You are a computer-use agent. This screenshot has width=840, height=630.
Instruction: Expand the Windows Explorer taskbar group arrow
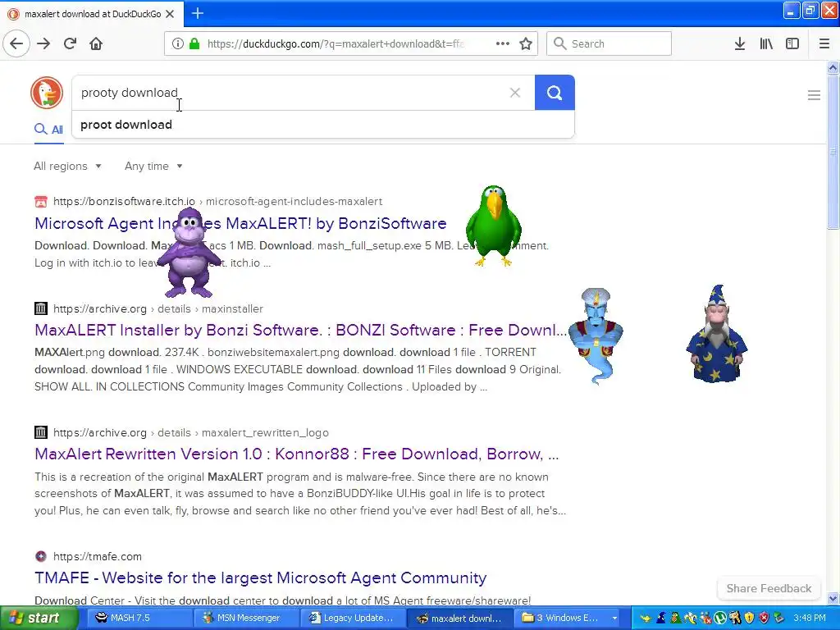(614, 618)
